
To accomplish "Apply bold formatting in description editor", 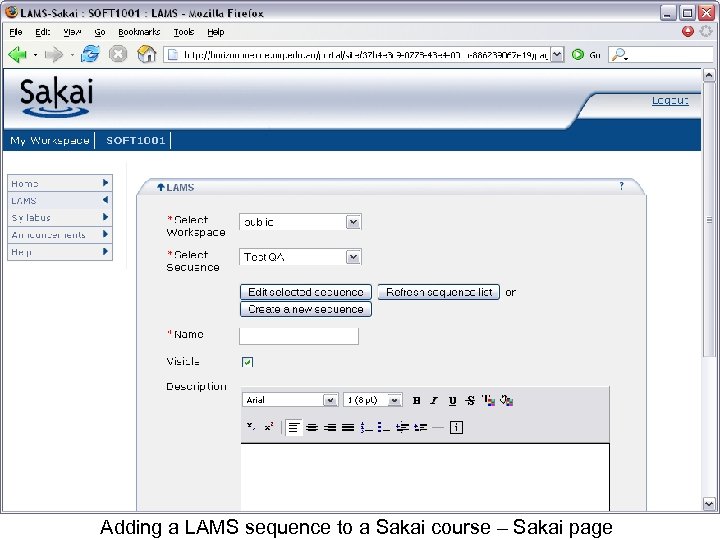I will (x=416, y=400).
